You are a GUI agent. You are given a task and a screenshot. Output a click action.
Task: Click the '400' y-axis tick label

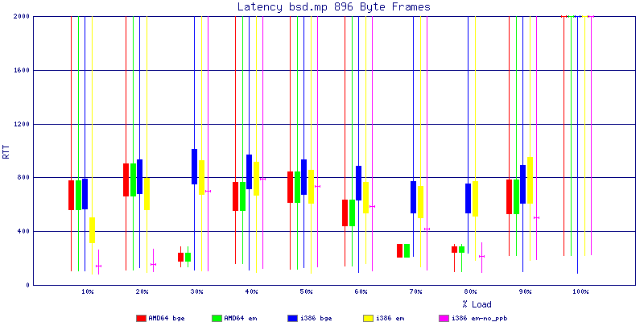pyautogui.click(x=22, y=231)
